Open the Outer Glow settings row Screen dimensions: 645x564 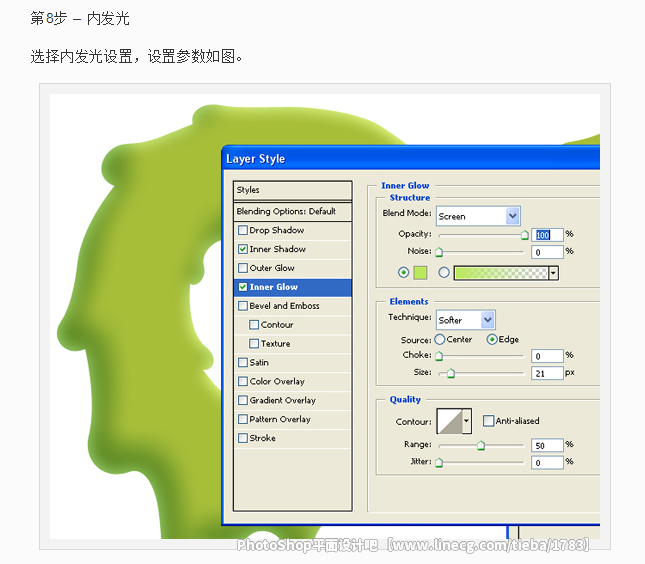pos(292,268)
